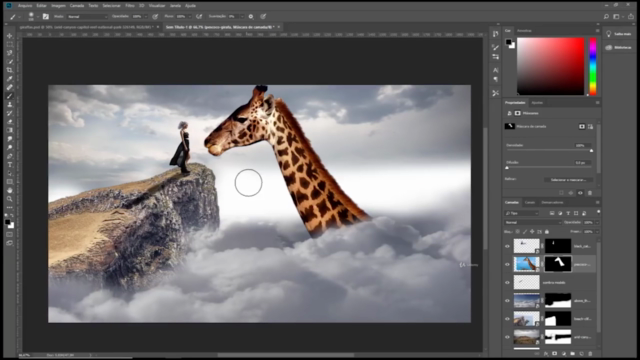Open layer filter Tipo dropdown
The image size is (640, 360).
tap(522, 213)
